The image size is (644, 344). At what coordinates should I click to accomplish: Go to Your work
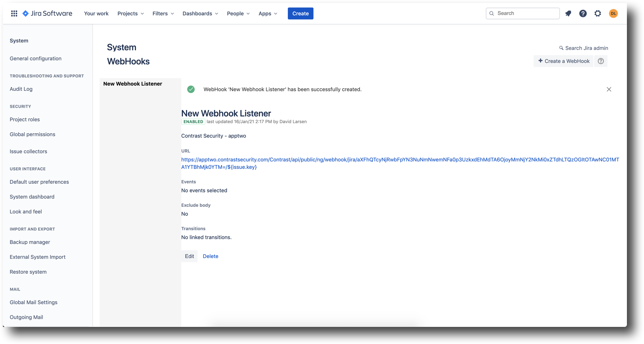pyautogui.click(x=96, y=13)
